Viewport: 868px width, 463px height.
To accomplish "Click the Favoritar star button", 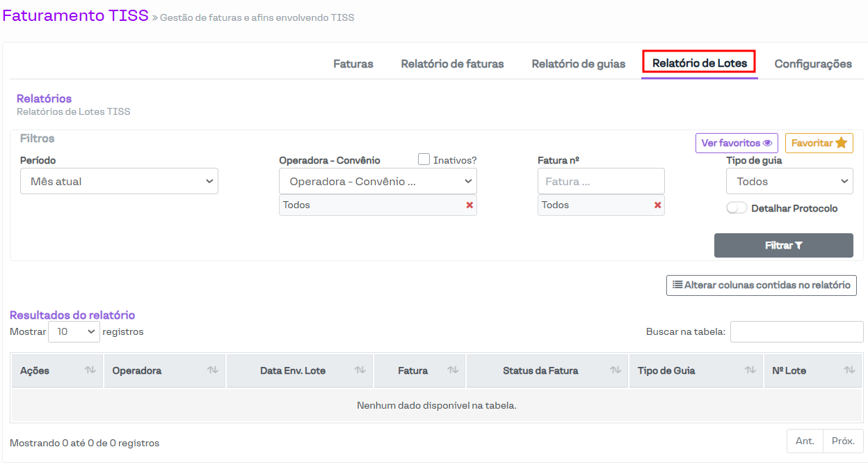I will point(819,143).
